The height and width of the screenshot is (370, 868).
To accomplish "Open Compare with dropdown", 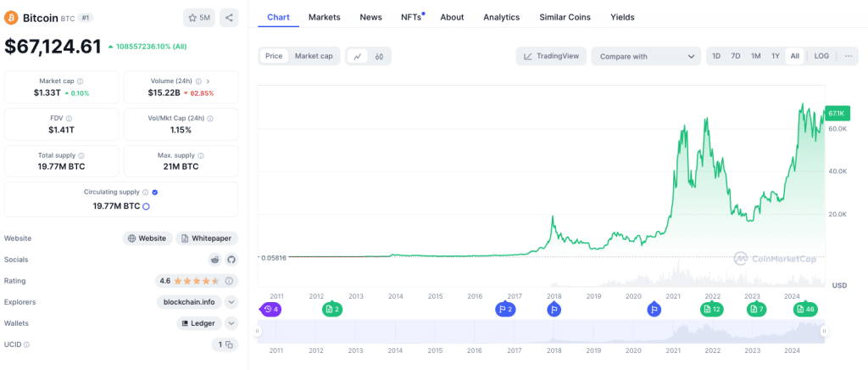I will pos(646,56).
